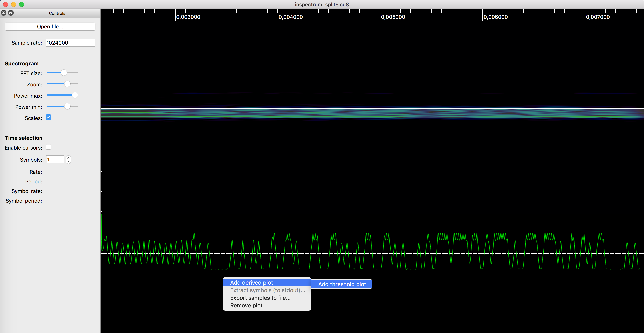Viewport: 644px width, 333px height.
Task: Drag the Zoom slider control
Action: 67,84
